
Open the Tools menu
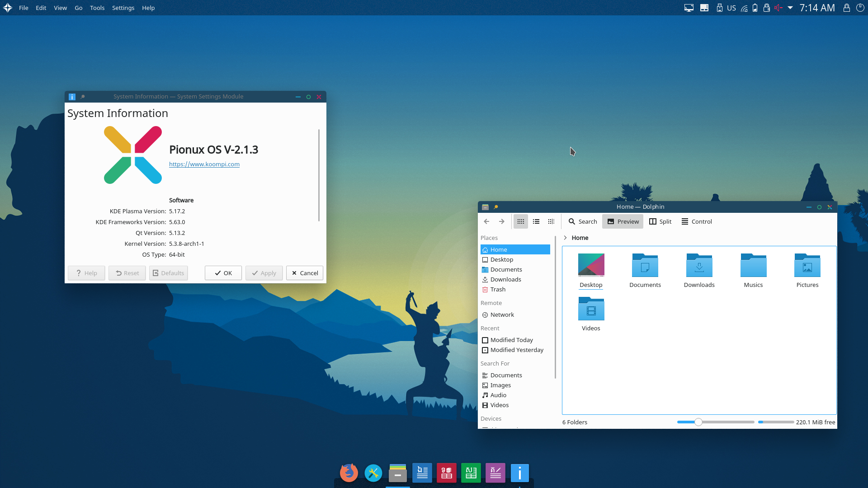click(97, 8)
